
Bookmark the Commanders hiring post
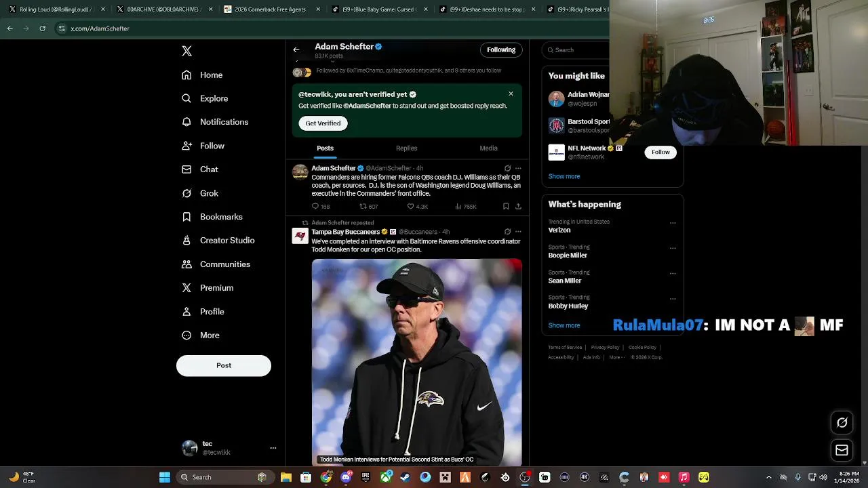click(x=506, y=207)
